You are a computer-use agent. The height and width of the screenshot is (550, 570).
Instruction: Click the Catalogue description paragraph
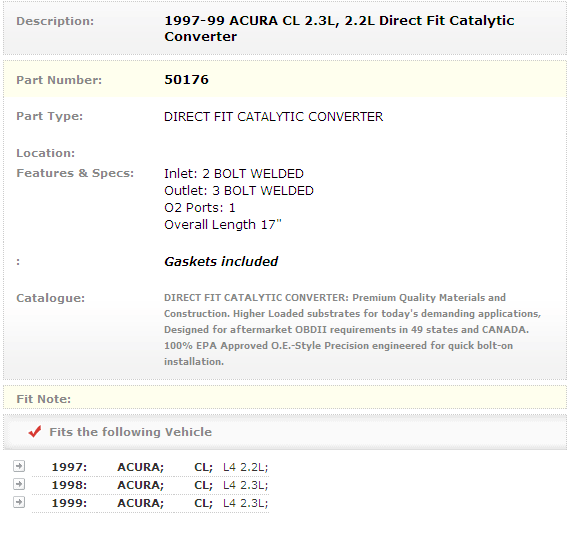click(x=352, y=329)
